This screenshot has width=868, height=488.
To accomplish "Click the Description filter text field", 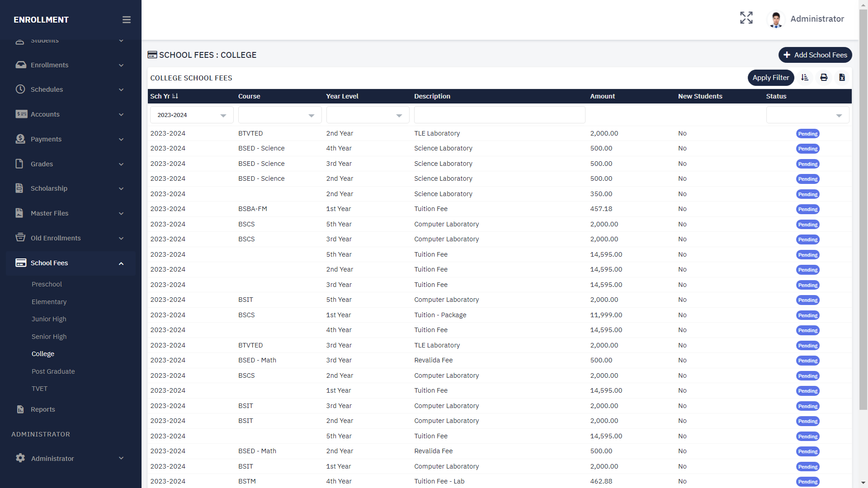I will pyautogui.click(x=499, y=115).
